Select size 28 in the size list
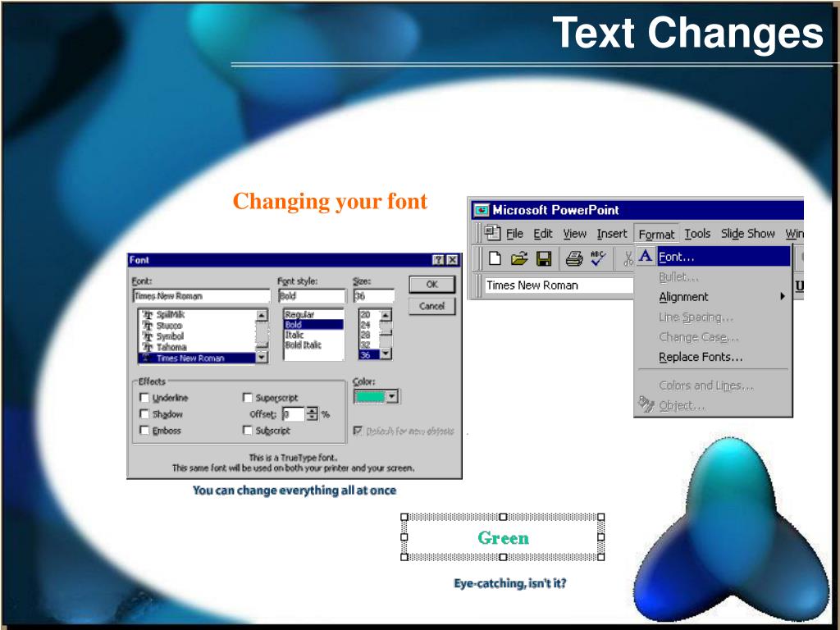 click(369, 335)
